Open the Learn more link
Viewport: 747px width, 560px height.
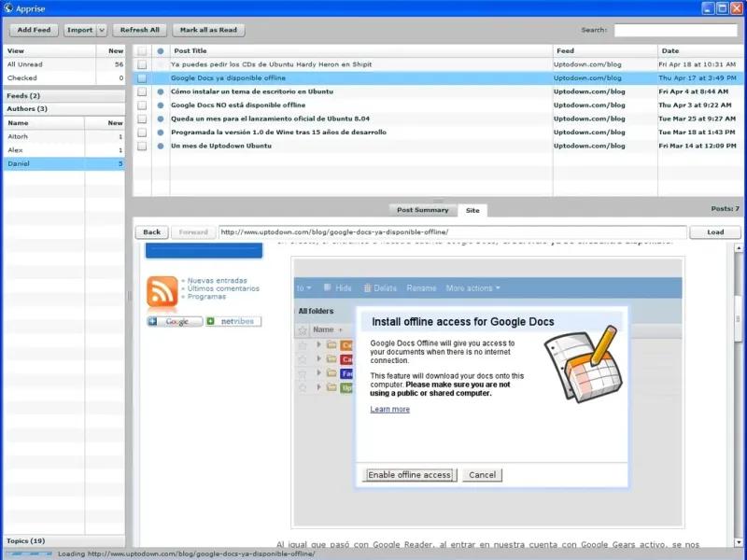coord(389,409)
